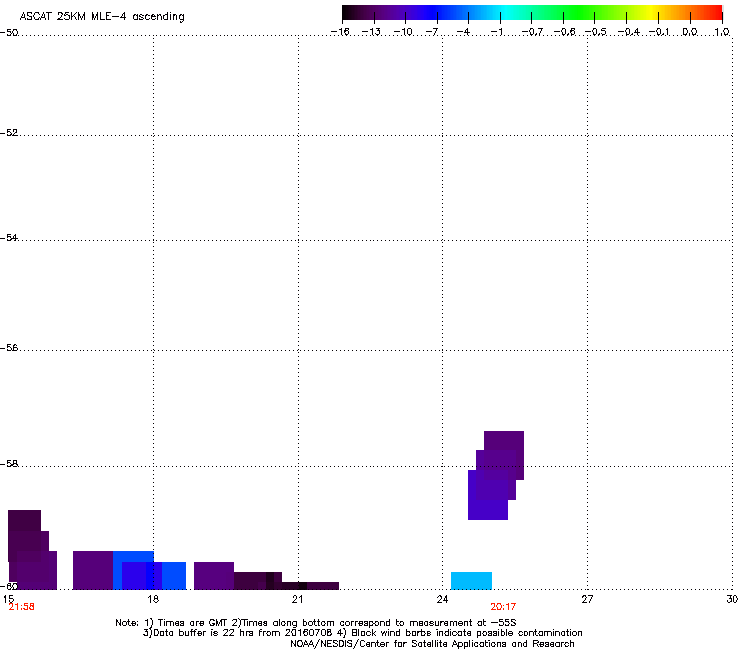740x650 pixels.
Task: Click the -54 latitude axis label
Action: [x=9, y=238]
